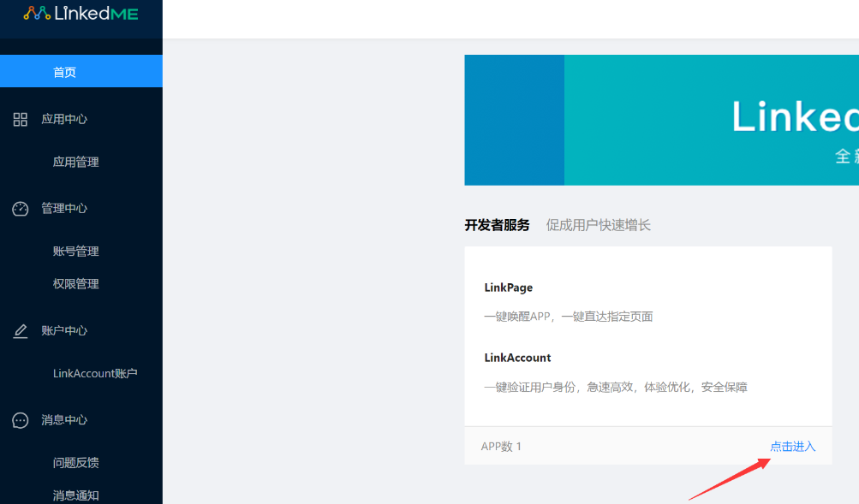Click the 一键唤醒APP description text
This screenshot has height=504, width=859.
pos(568,317)
